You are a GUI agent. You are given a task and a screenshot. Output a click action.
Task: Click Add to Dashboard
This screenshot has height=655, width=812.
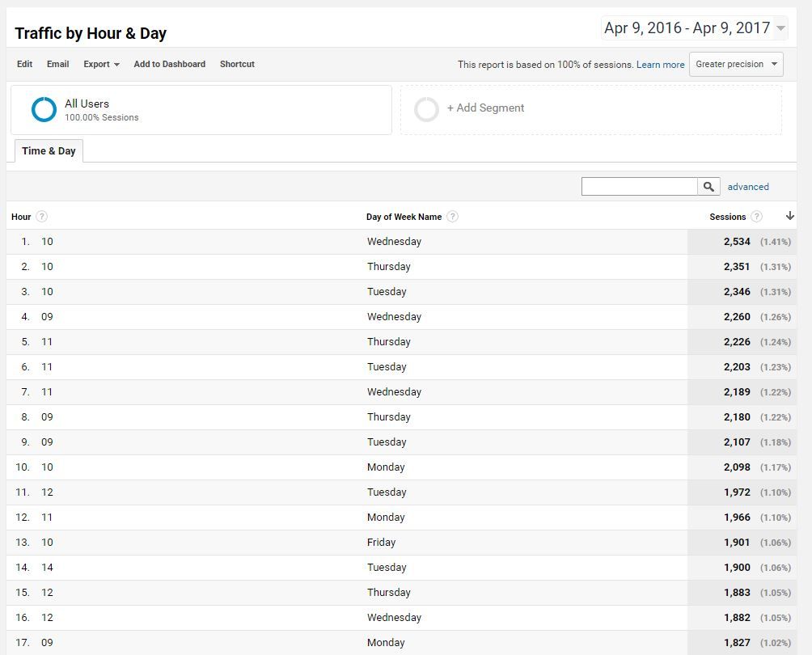coord(169,64)
